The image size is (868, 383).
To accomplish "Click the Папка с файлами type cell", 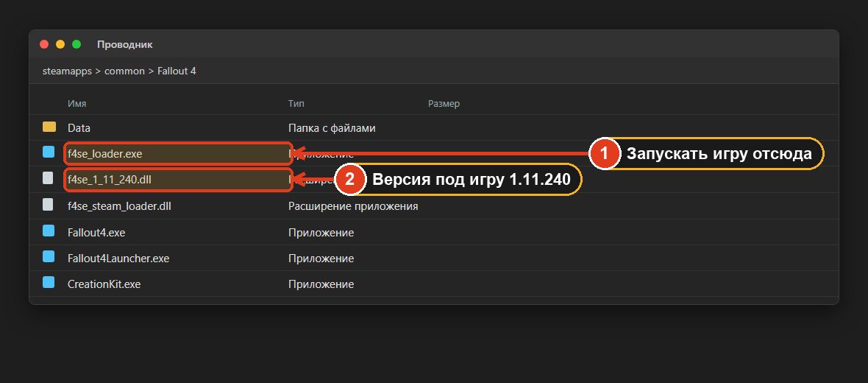I will [x=332, y=128].
